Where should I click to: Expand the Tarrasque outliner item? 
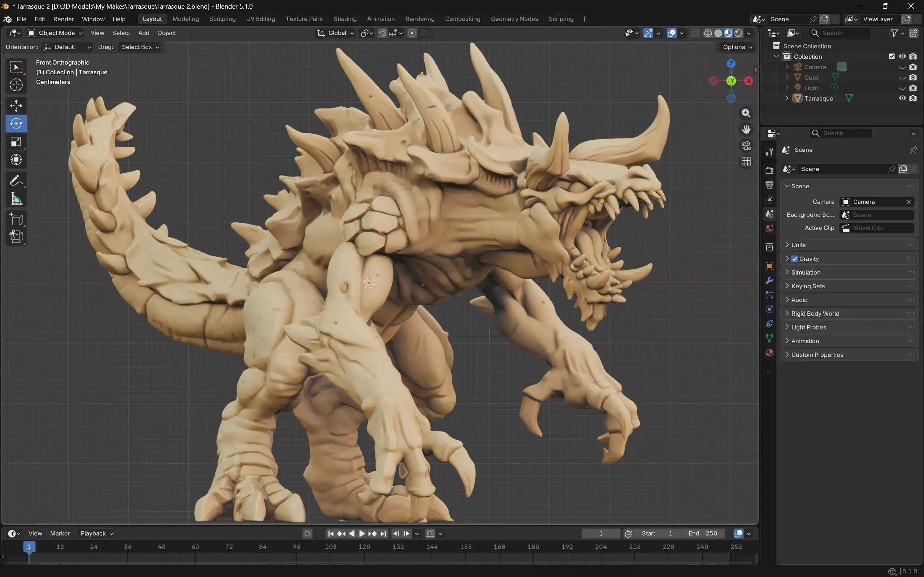pyautogui.click(x=786, y=99)
